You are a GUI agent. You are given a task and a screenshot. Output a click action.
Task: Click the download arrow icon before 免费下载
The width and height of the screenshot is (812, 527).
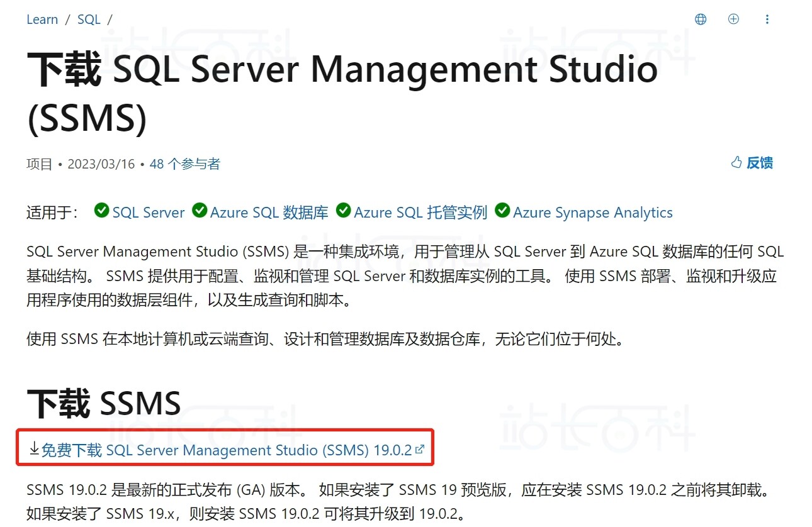pos(34,449)
